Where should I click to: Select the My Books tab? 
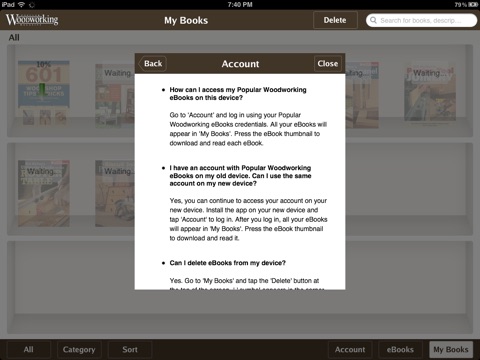451,349
